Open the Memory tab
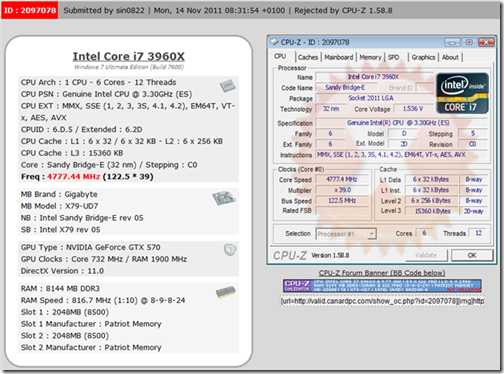This screenshot has width=504, height=374. pyautogui.click(x=370, y=57)
